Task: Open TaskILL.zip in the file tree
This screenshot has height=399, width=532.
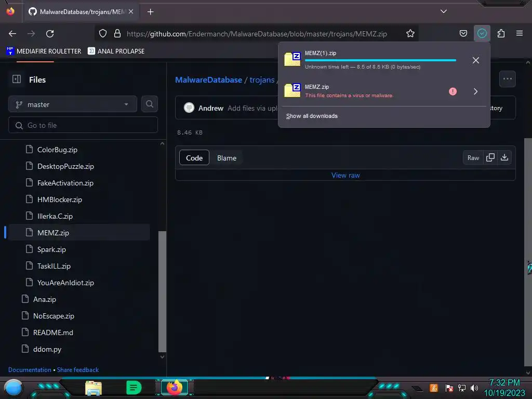Action: [x=54, y=266]
